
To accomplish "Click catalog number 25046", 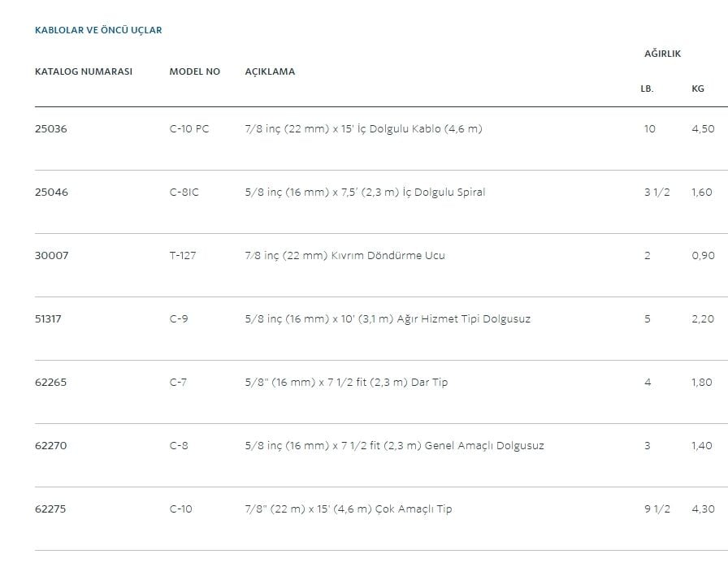I will click(x=51, y=193).
